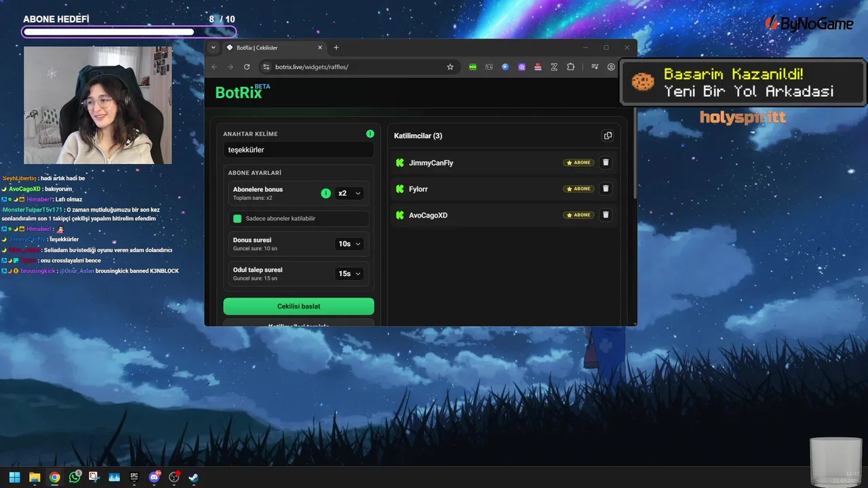The width and height of the screenshot is (868, 488).
Task: Remove Fylorr using the trash icon
Action: [606, 188]
